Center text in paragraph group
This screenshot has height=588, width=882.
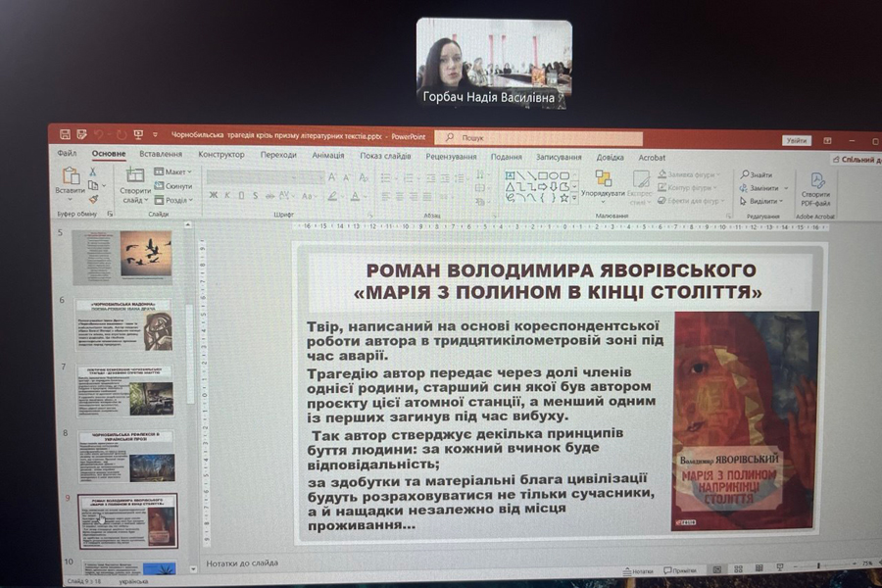pos(400,196)
